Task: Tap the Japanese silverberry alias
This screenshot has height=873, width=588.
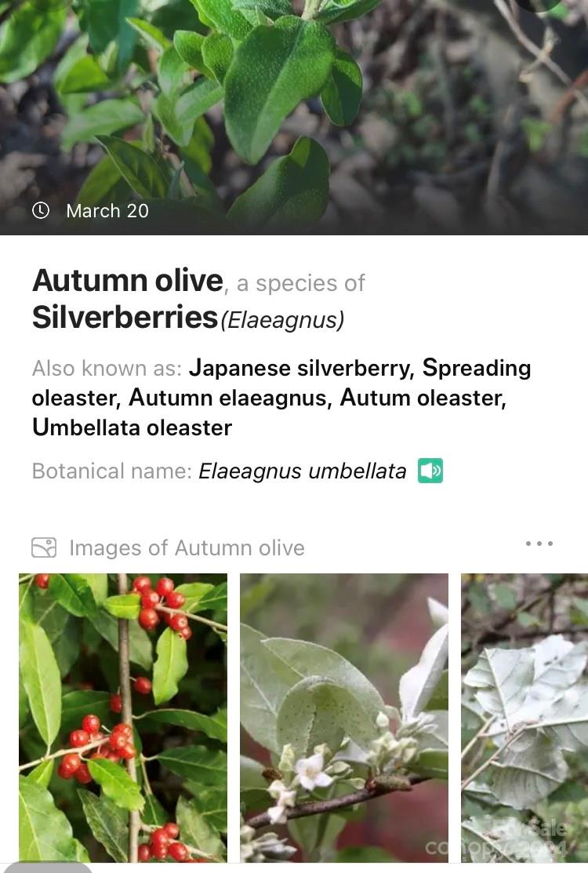Action: point(302,368)
